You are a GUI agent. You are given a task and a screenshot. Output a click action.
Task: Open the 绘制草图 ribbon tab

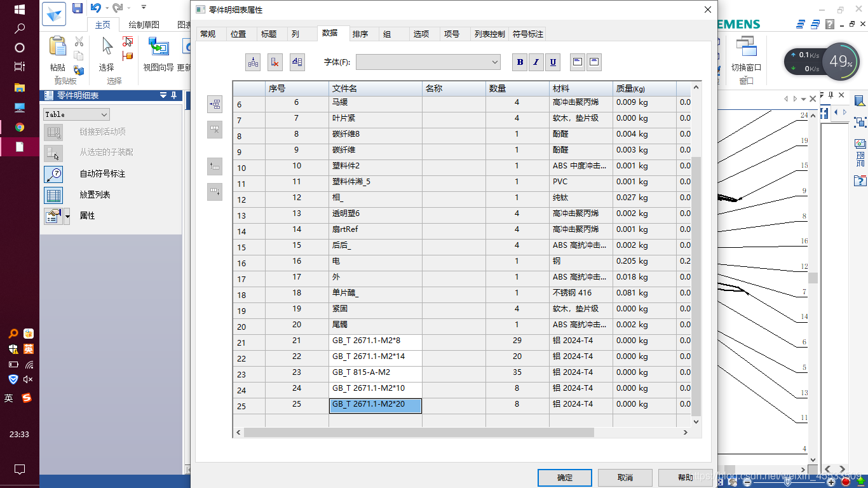[144, 25]
